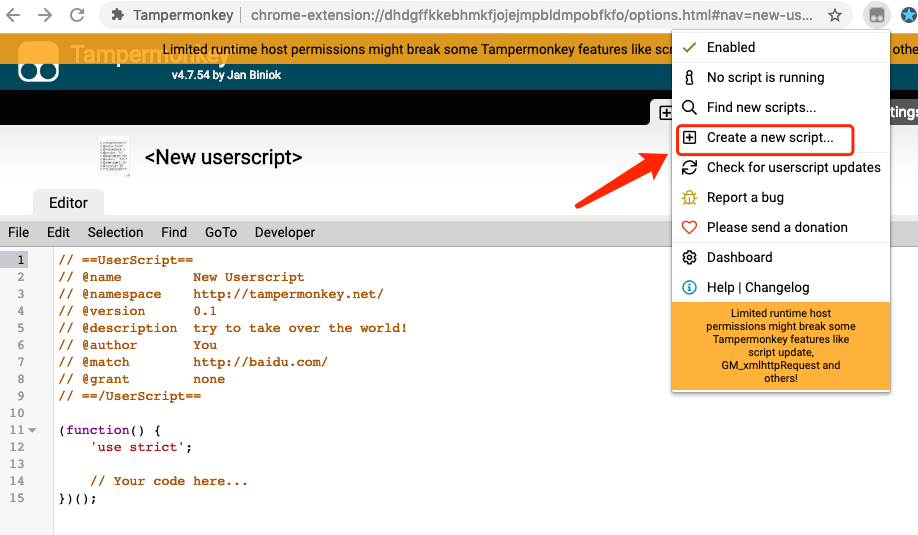918x535 pixels.
Task: Click the '// Your code here...' comment line
Action: pyautogui.click(x=169, y=481)
